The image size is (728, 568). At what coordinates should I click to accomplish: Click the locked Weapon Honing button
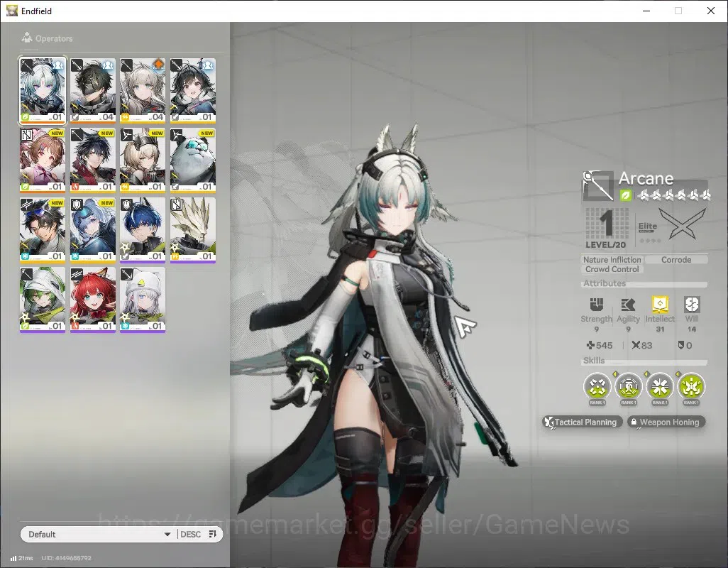click(666, 422)
